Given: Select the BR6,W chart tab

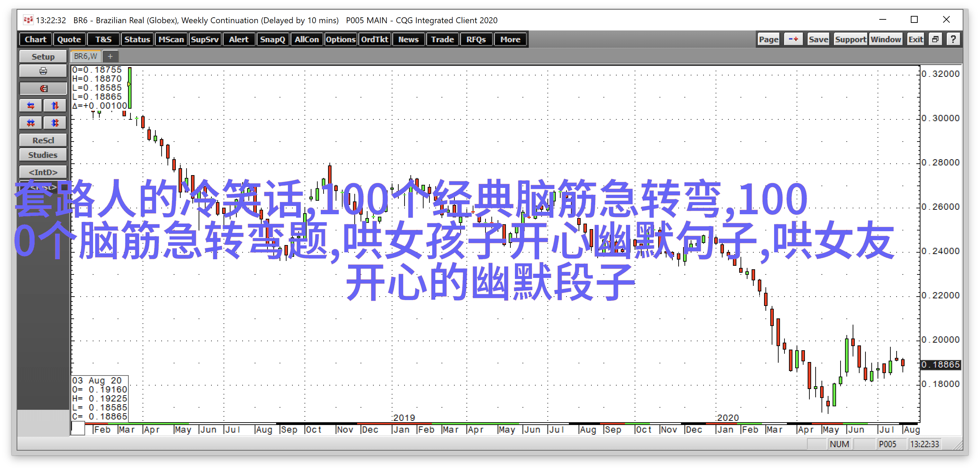Looking at the screenshot, I should pyautogui.click(x=85, y=57).
